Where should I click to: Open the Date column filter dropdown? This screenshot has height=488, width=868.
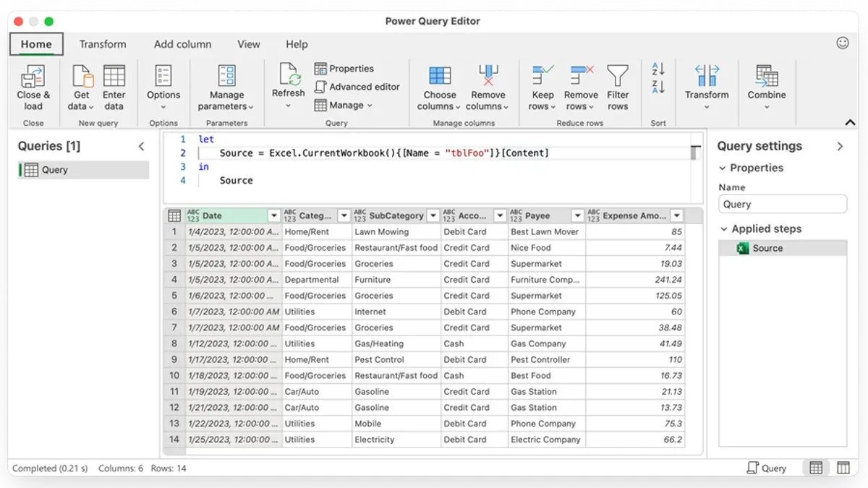[273, 215]
